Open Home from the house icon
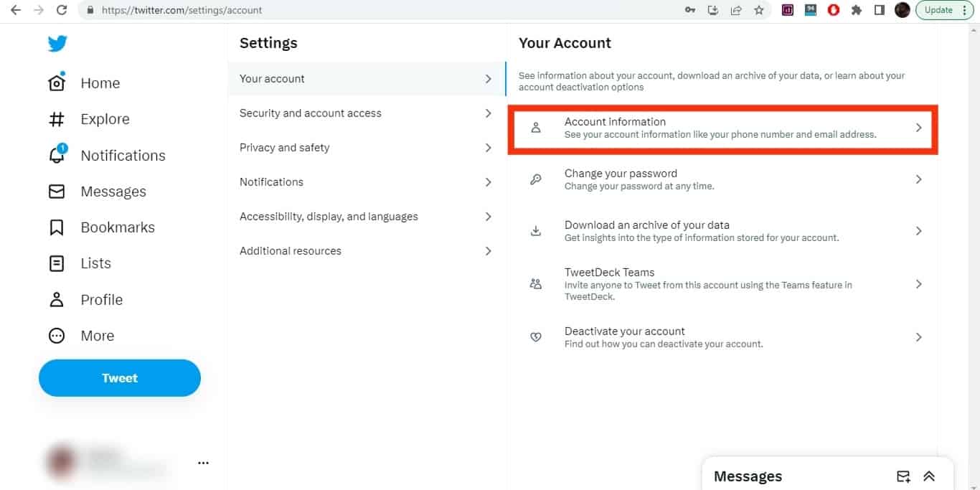Screen dimensions: 980x490 coord(57,83)
